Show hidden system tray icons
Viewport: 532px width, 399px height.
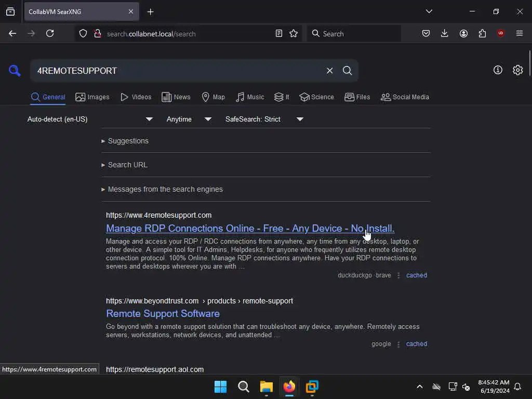(x=420, y=387)
